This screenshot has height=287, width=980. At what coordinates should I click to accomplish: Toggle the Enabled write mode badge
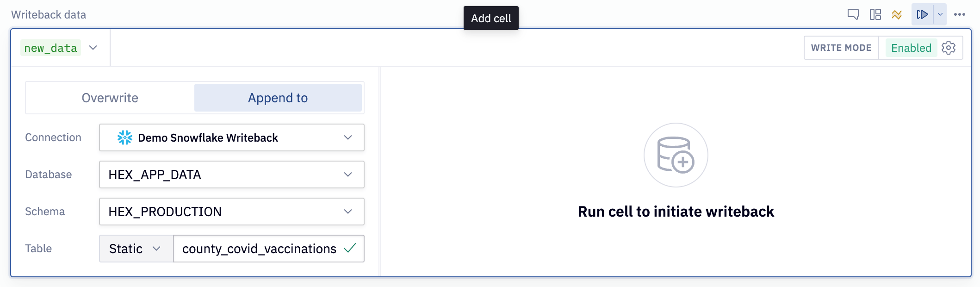point(911,48)
